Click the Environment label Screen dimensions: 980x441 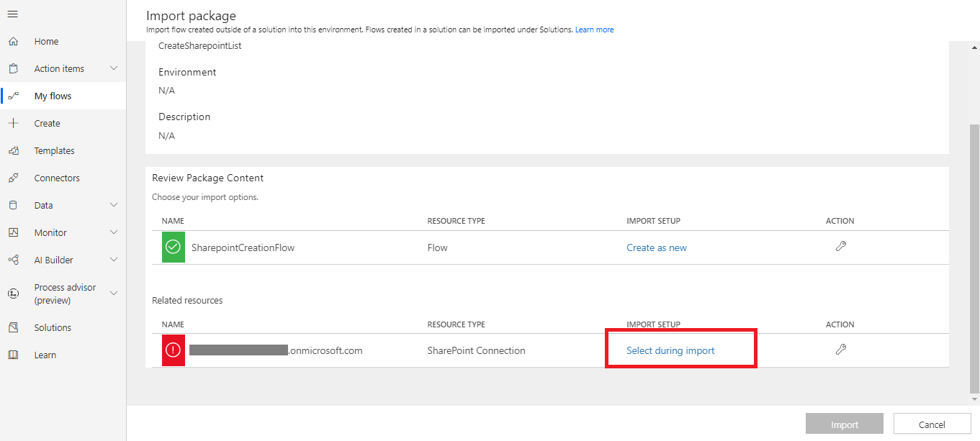coord(187,72)
